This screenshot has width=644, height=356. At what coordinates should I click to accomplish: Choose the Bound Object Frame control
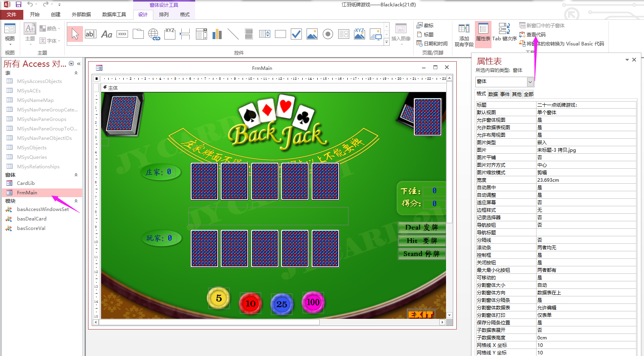[360, 34]
